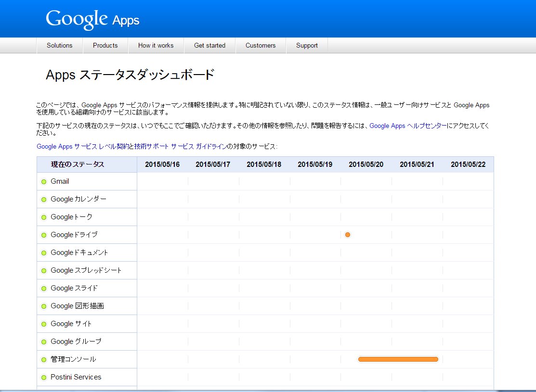Click the Google サイト service name
This screenshot has width=536, height=392.
(x=71, y=323)
